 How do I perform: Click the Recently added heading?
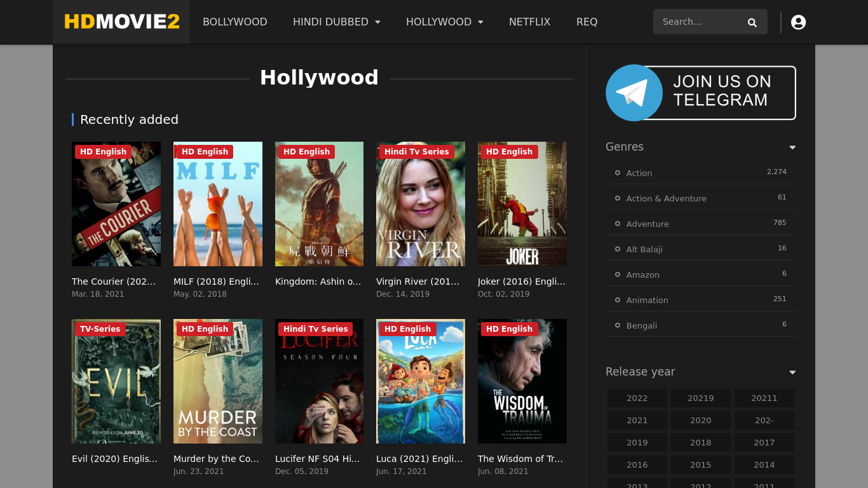[130, 119]
